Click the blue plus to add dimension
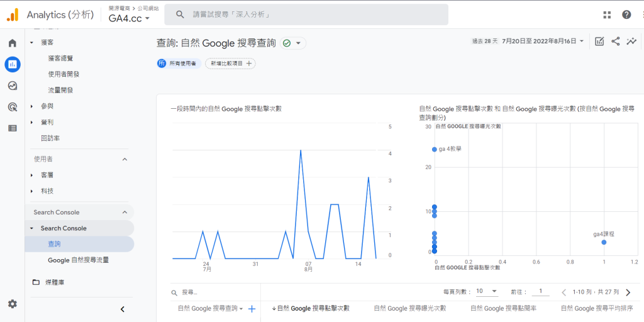 pyautogui.click(x=252, y=309)
